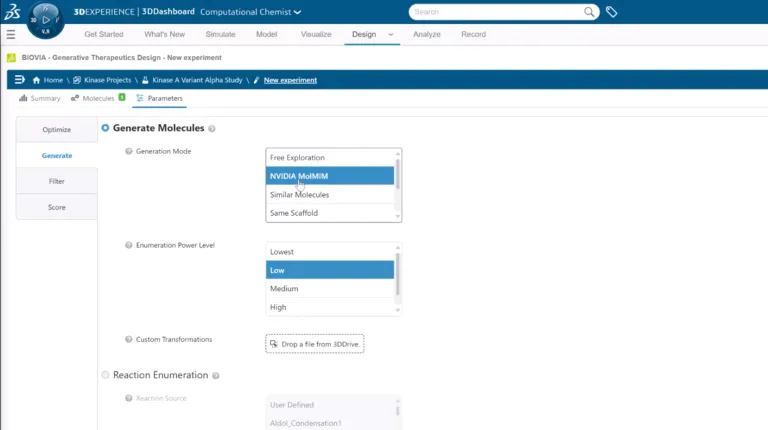
Task: Open the Visualize tab
Action: coord(316,34)
